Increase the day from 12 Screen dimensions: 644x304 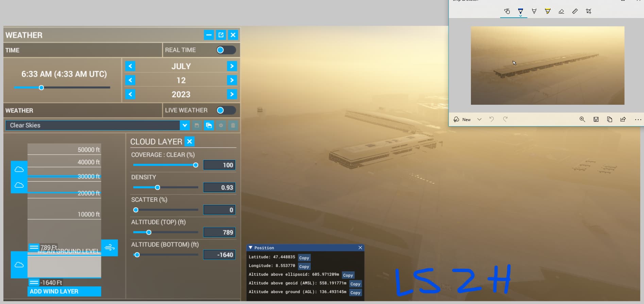(232, 80)
